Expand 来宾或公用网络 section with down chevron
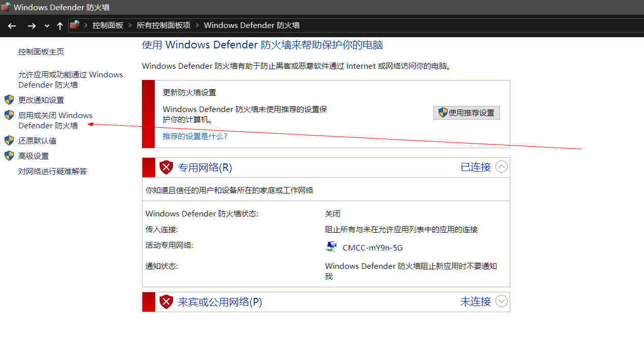 pos(502,301)
